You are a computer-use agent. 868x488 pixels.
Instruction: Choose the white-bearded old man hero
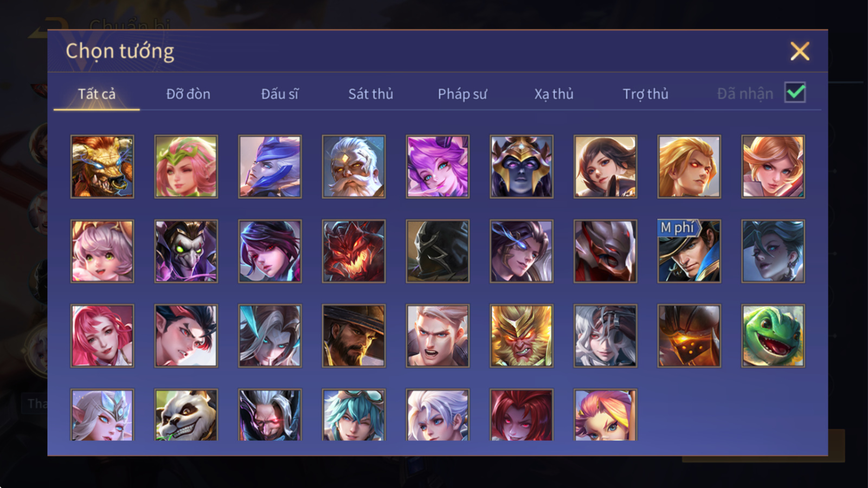(x=353, y=166)
